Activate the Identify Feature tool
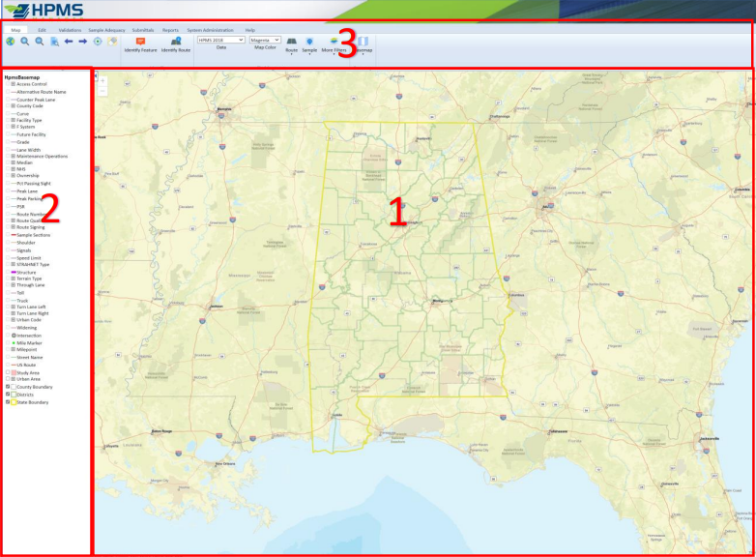The width and height of the screenshot is (756, 557). tap(140, 44)
